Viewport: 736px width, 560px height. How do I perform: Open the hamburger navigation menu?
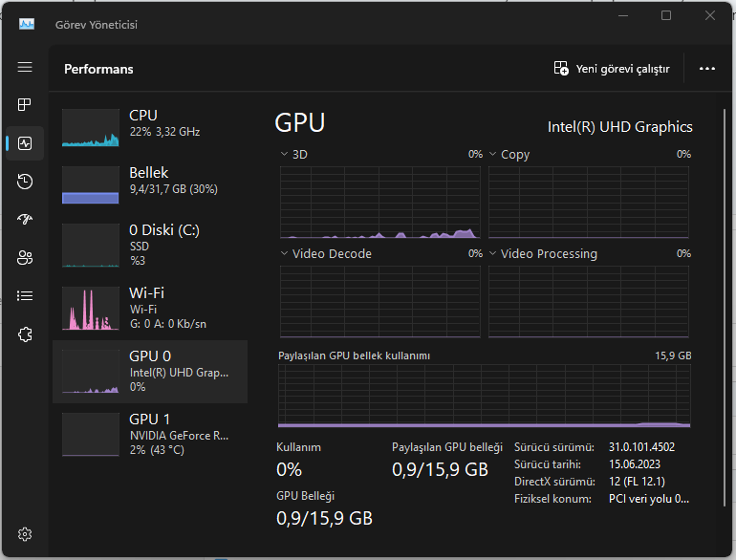25,68
